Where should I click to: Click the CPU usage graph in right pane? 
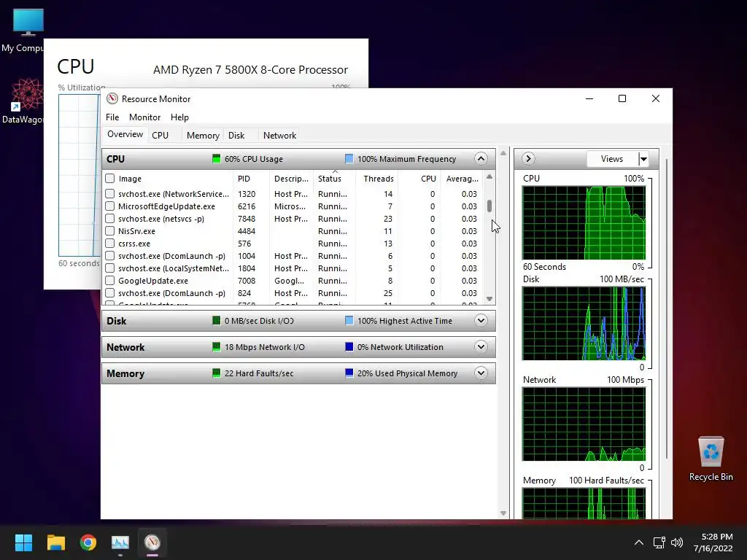pyautogui.click(x=584, y=223)
